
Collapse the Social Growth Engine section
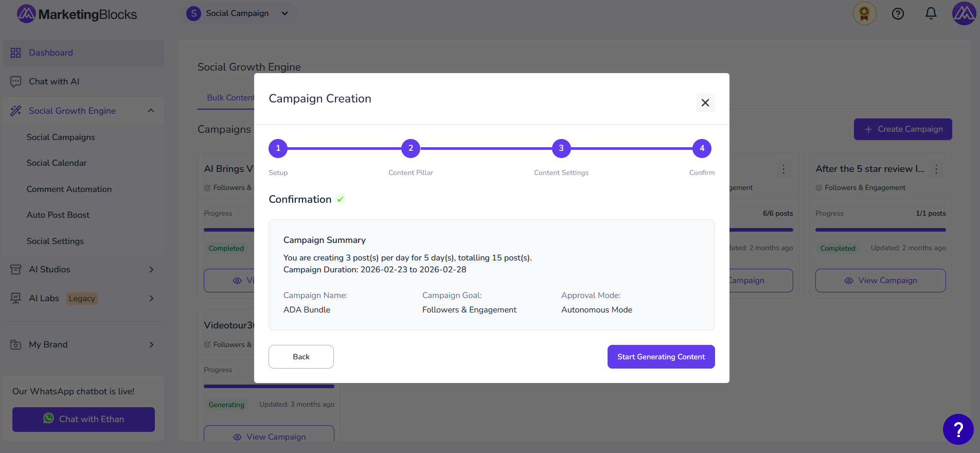coord(151,111)
